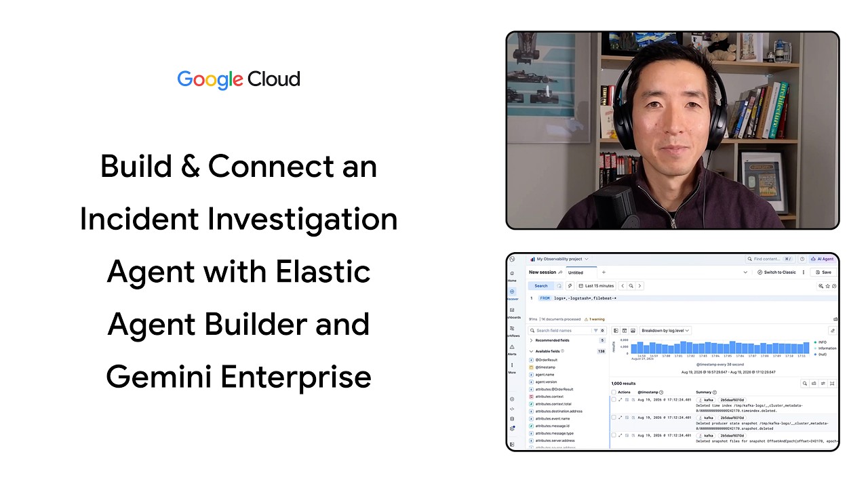
Task: Open Discover in the Kibana sidebar
Action: pos(512,294)
